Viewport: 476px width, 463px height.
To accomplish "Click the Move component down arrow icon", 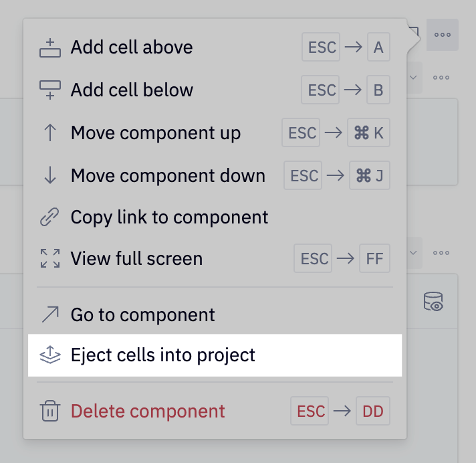I will point(50,175).
